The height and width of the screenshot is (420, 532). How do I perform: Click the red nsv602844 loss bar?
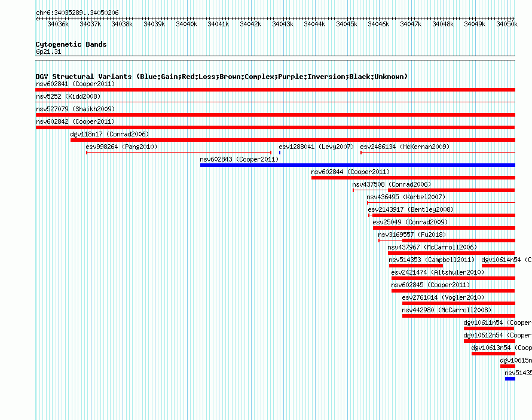[413, 178]
